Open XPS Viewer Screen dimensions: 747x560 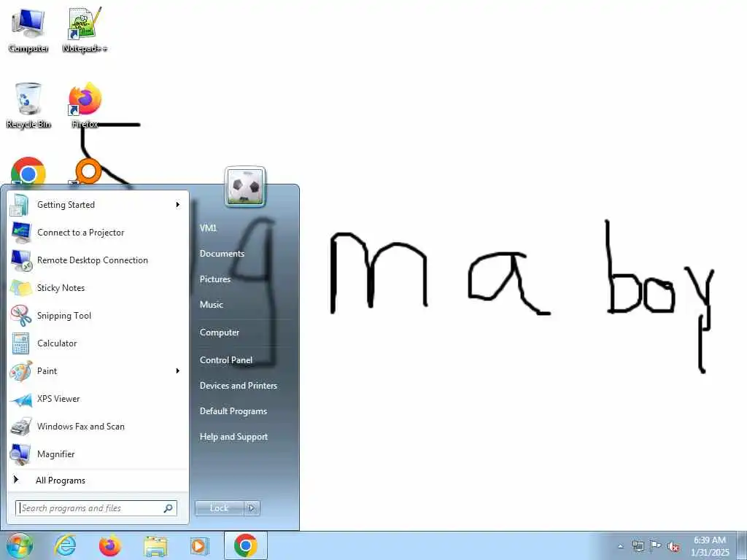click(97, 399)
